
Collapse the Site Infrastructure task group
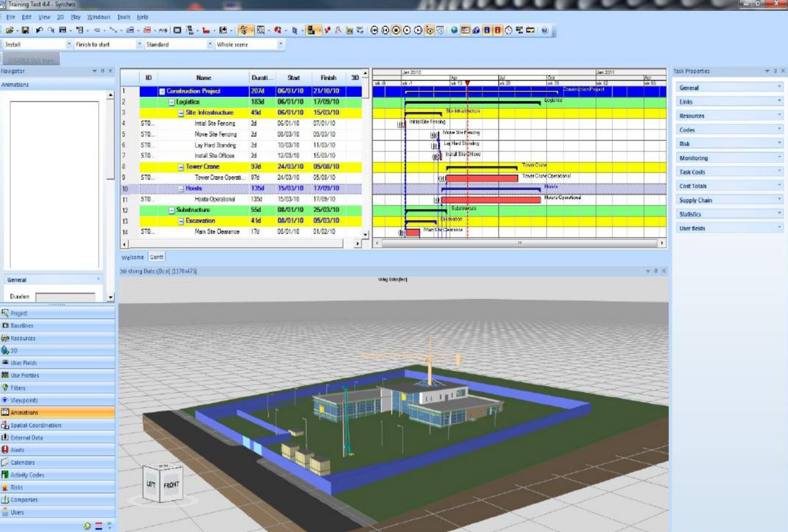tap(181, 113)
